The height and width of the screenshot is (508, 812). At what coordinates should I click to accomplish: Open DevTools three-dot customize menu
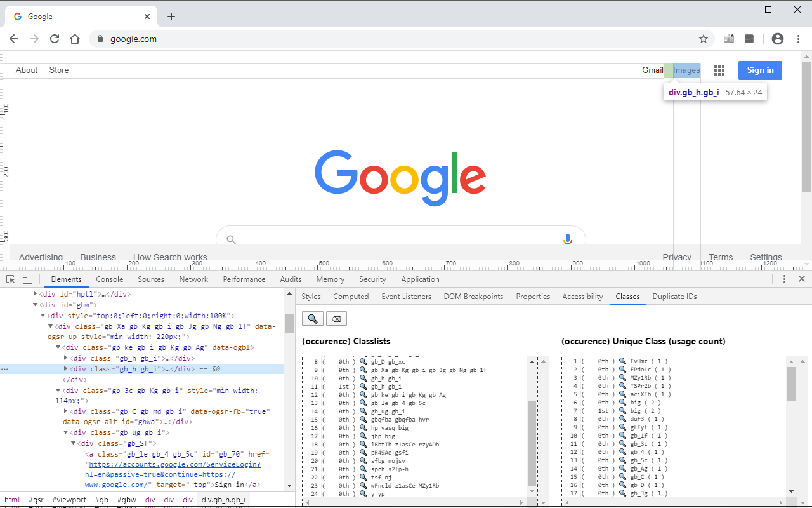785,279
